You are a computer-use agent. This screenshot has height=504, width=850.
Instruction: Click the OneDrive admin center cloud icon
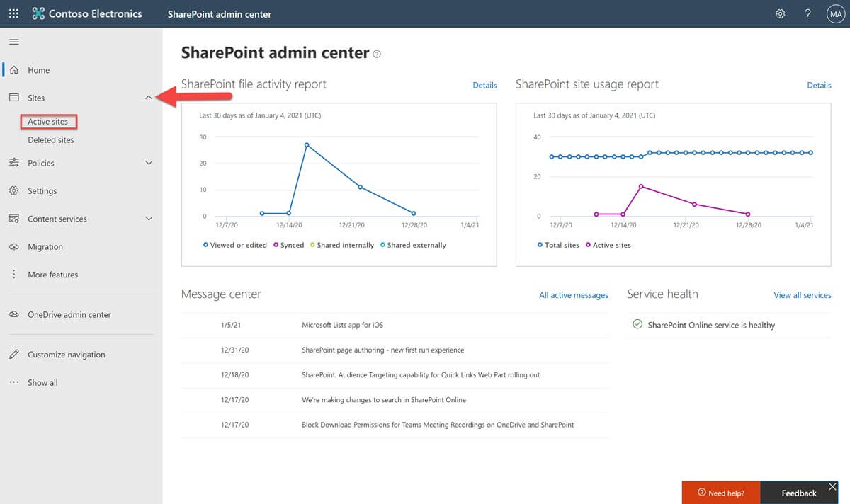[13, 315]
